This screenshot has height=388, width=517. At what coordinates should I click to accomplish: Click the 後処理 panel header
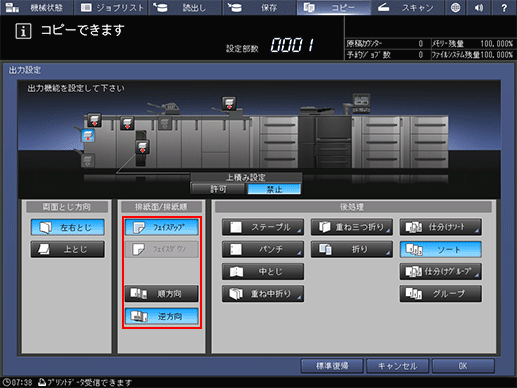pos(353,207)
